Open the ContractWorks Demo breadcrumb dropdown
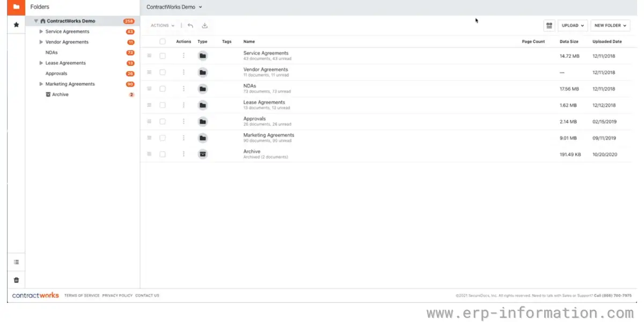This screenshot has height=322, width=644. (x=174, y=7)
